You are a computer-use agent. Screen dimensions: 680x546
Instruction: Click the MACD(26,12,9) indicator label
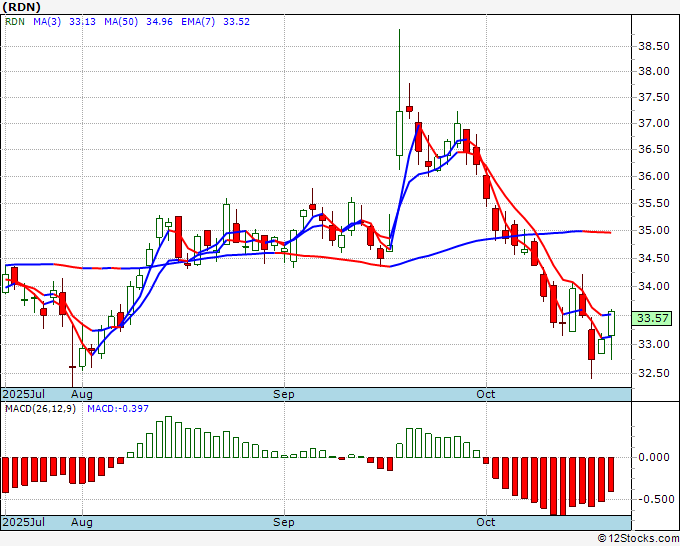click(x=41, y=409)
